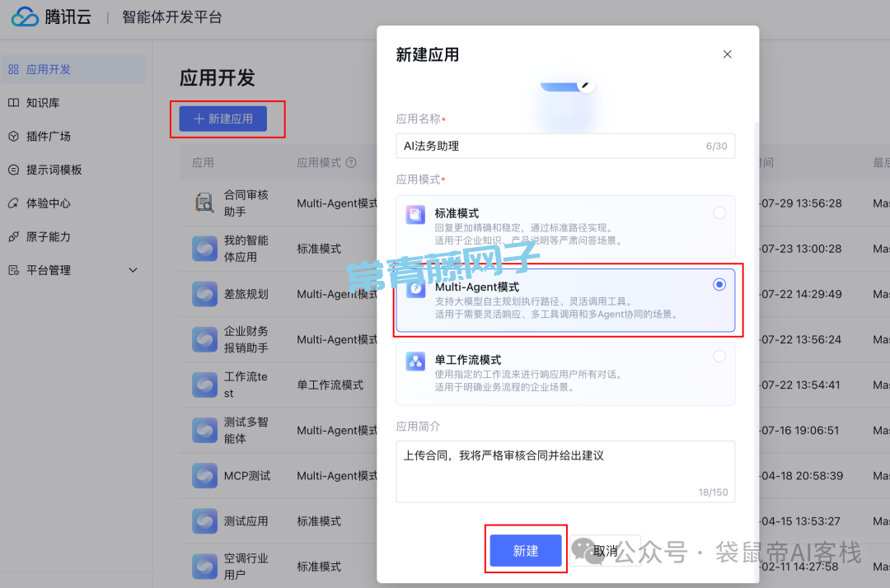Click the 提示词模板 chat icon
Viewport: 890px width, 588px height.
click(x=14, y=170)
